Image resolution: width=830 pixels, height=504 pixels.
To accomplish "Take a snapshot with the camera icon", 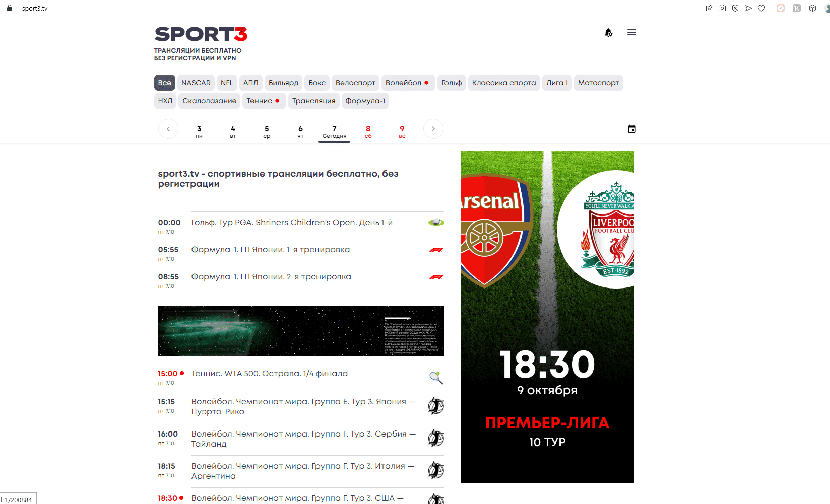I will click(x=722, y=8).
